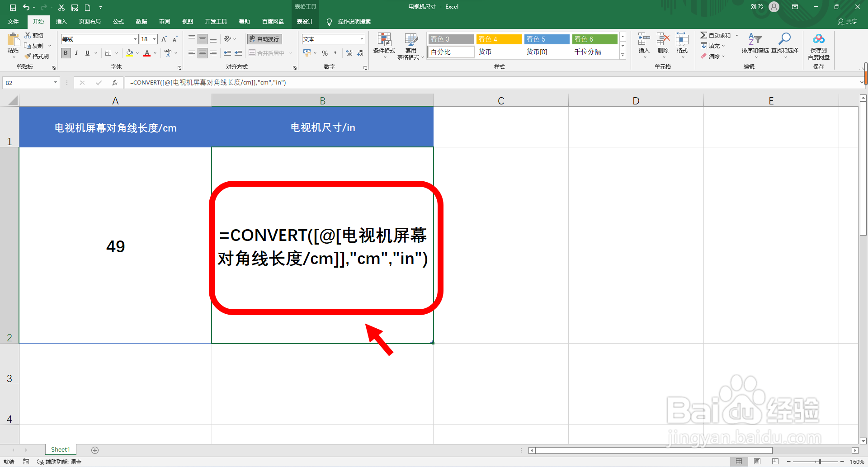Screen dimensions: 868x467
Task: Open the 表设计 ribbon tab
Action: [x=305, y=22]
